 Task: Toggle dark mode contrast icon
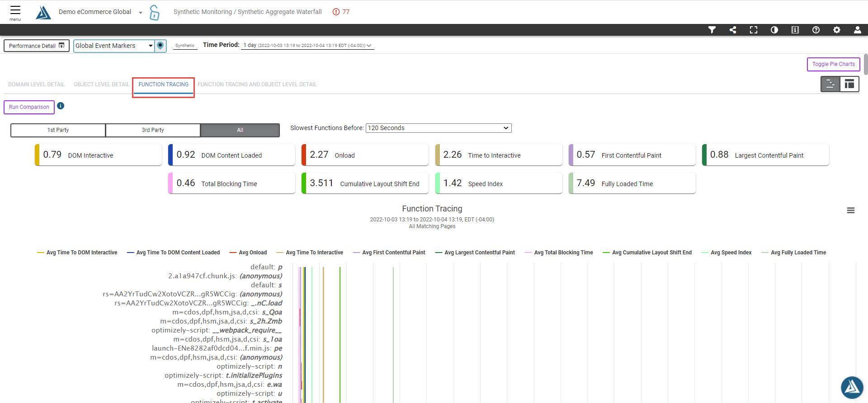pos(774,30)
